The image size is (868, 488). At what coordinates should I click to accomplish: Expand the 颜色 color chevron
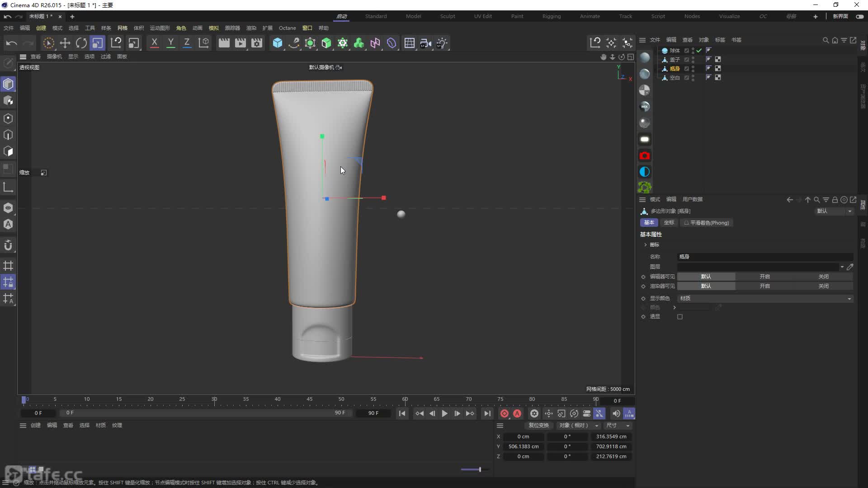(675, 308)
